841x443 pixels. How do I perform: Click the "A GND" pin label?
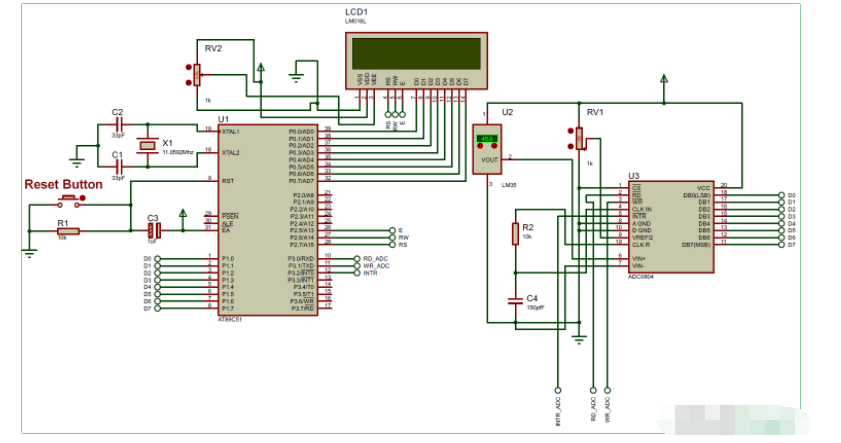(x=641, y=223)
